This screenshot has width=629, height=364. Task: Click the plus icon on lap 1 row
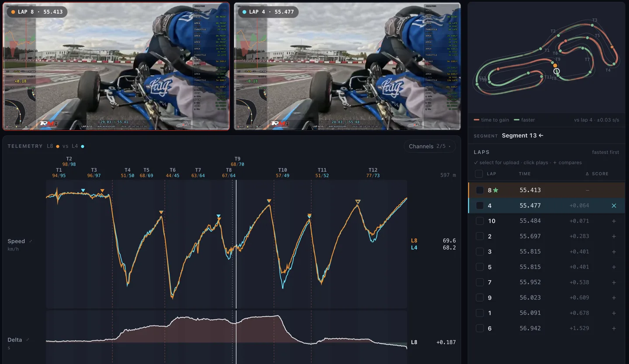pos(614,313)
